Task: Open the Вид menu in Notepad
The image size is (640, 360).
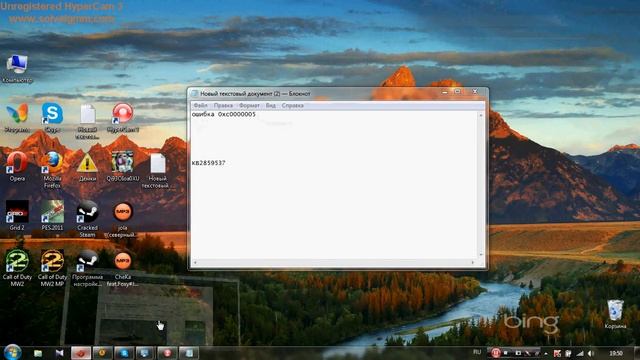Action: (x=271, y=106)
